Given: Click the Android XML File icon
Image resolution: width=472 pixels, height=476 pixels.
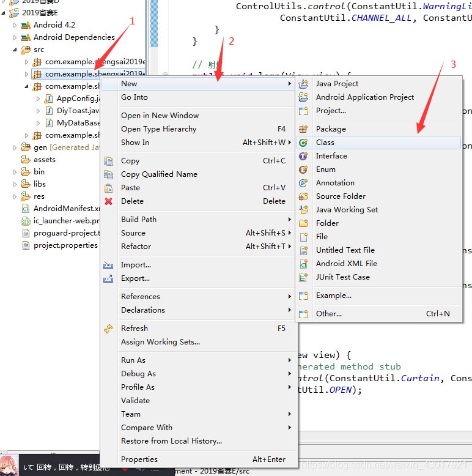Looking at the screenshot, I should [303, 264].
